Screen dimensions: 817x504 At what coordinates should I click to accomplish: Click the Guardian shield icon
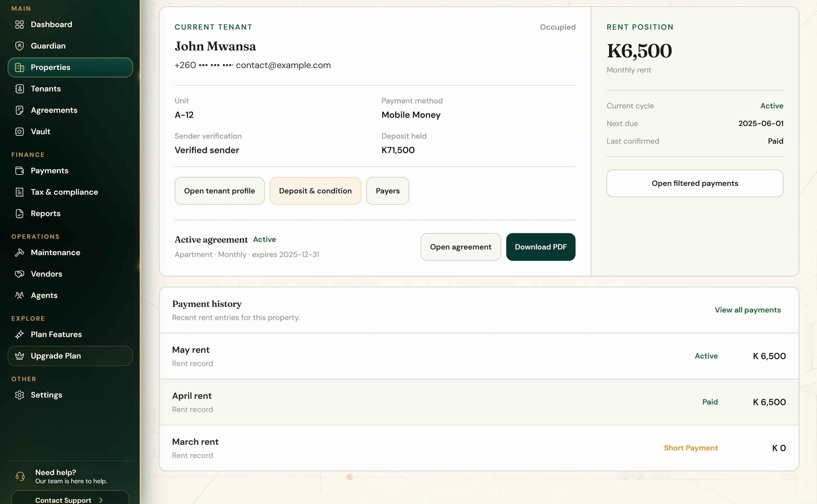pyautogui.click(x=20, y=46)
